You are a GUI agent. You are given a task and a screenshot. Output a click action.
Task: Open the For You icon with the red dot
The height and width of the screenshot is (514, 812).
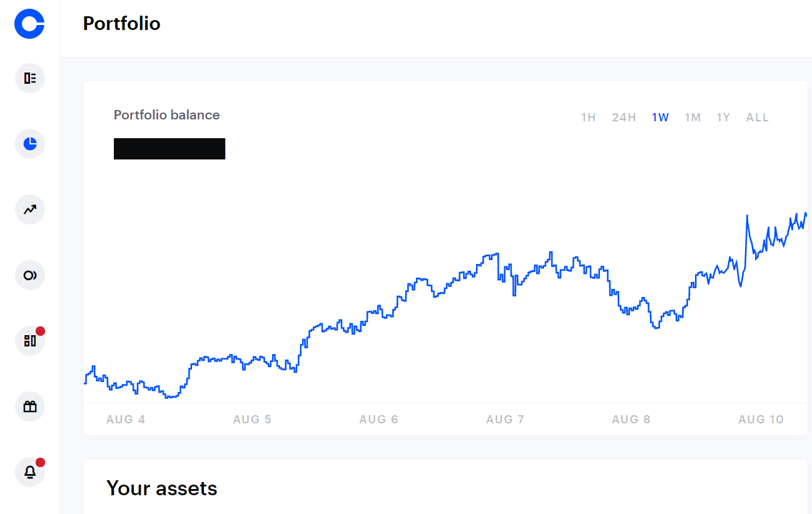[30, 341]
